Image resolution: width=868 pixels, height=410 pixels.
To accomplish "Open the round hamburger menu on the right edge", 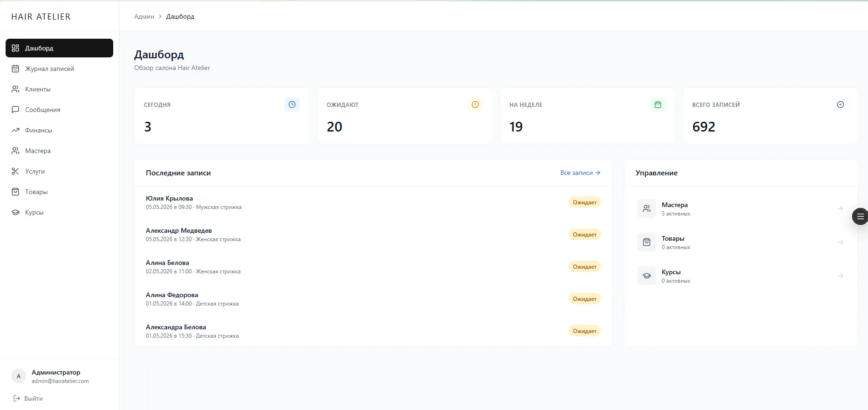I will [x=860, y=216].
